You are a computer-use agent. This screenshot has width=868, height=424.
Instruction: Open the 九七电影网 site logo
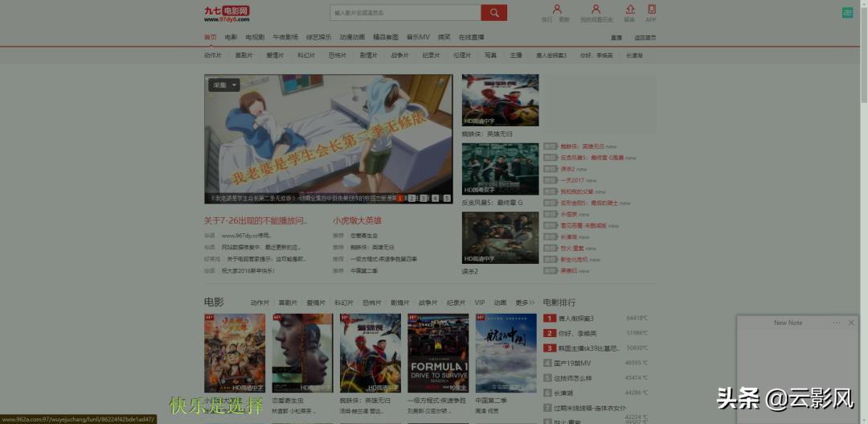tap(227, 14)
